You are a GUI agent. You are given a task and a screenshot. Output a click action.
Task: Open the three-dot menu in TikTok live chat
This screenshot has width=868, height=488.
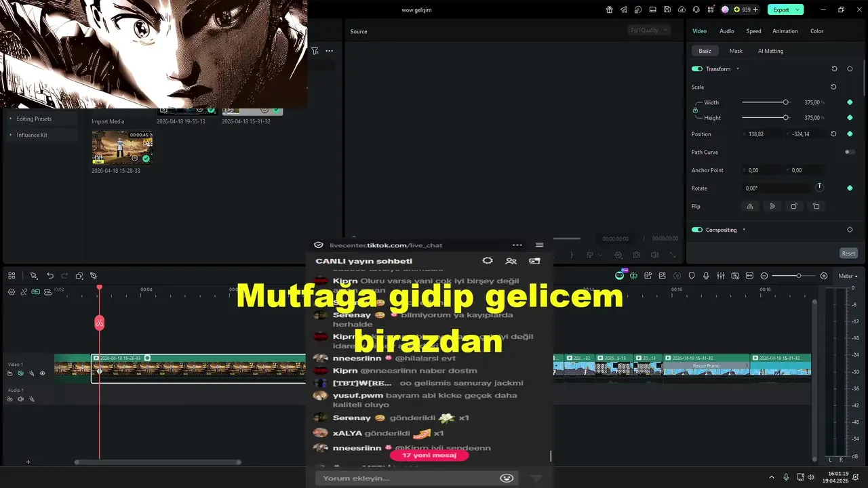point(517,245)
